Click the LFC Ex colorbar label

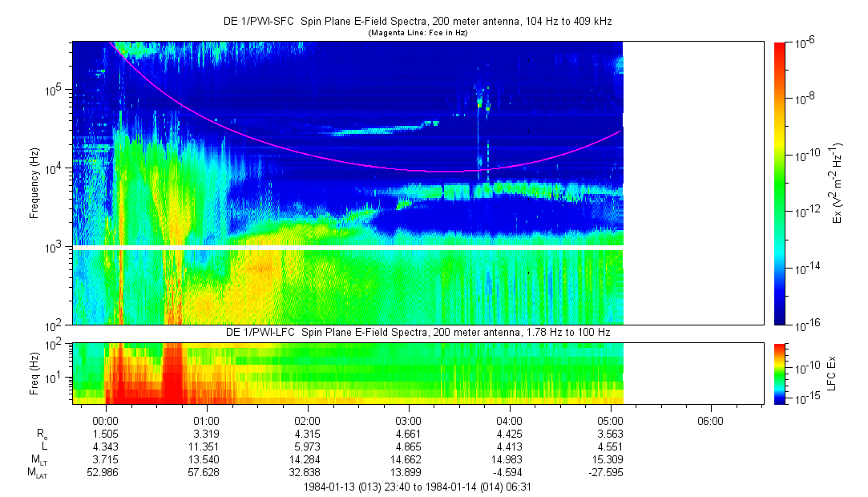[833, 373]
